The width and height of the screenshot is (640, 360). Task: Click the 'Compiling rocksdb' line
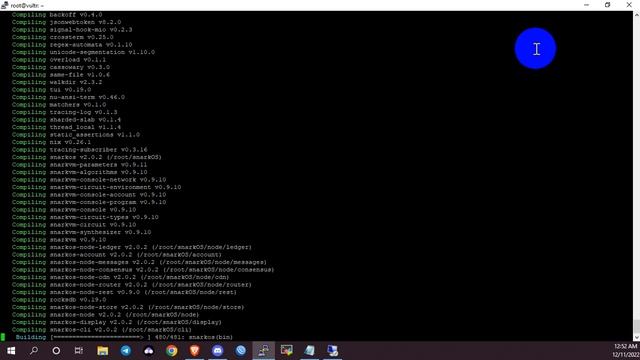[x=59, y=300]
